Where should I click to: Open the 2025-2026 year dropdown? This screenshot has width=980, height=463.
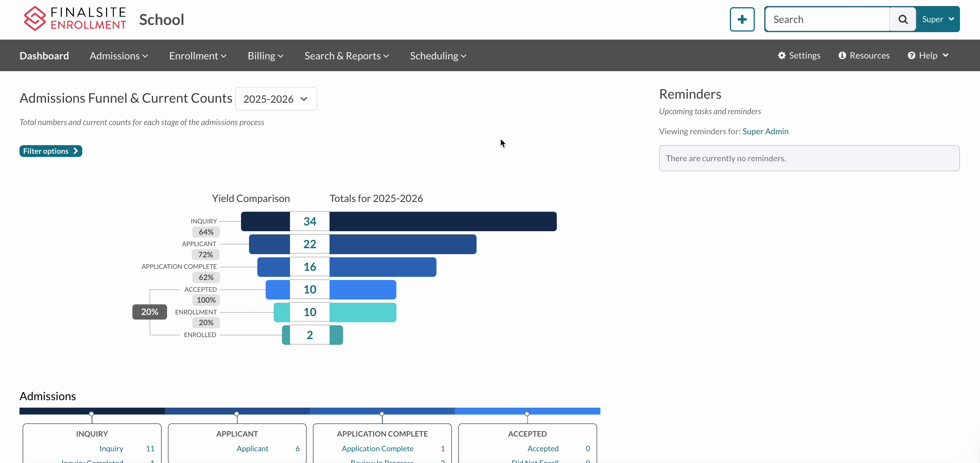(x=276, y=99)
